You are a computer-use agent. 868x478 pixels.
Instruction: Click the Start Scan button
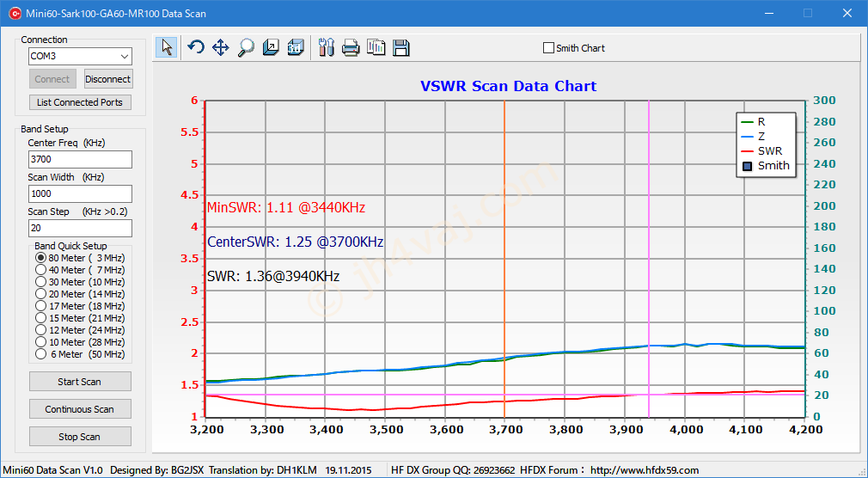point(80,382)
